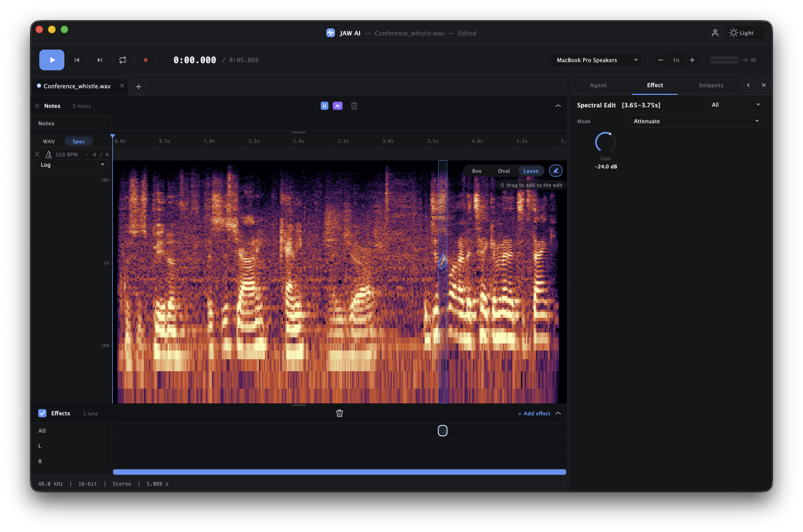
Task: Click the -24.0 dB gain value
Action: pos(606,167)
